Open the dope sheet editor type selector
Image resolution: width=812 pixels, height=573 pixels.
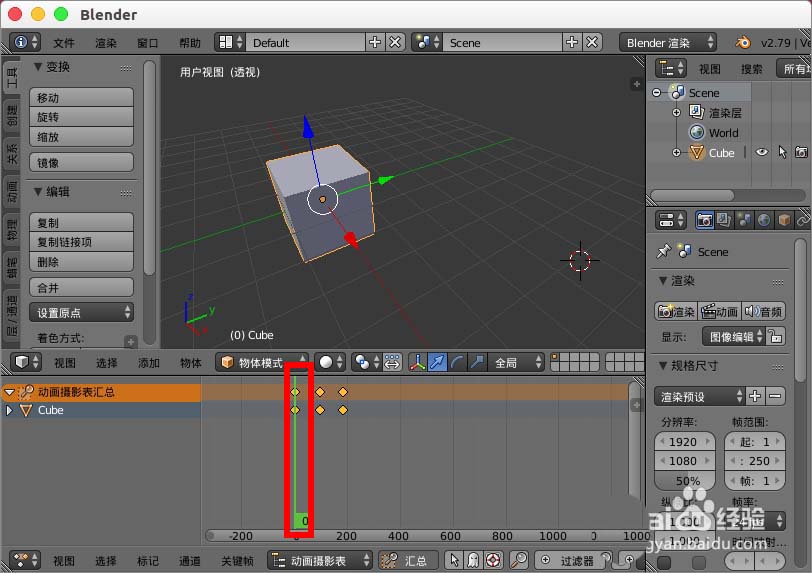coord(25,560)
